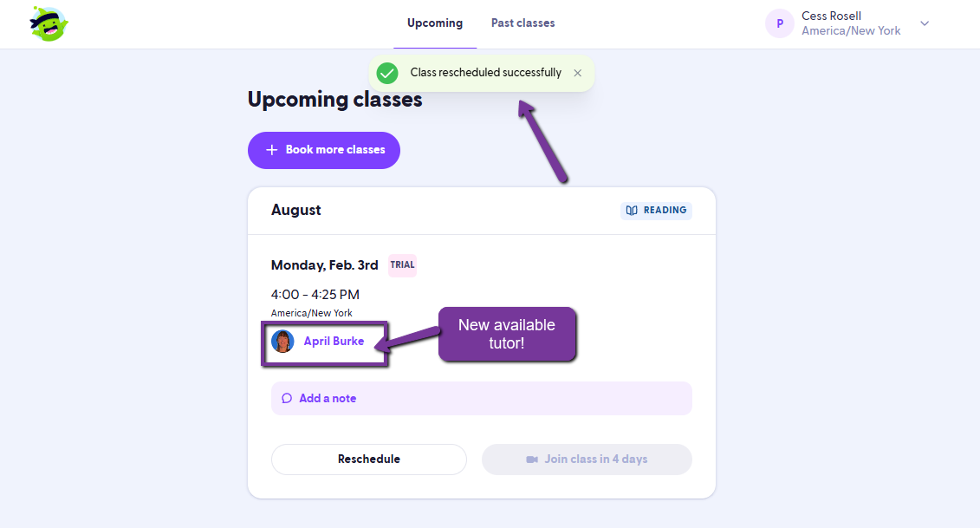Click the green success checkmark icon

point(387,73)
